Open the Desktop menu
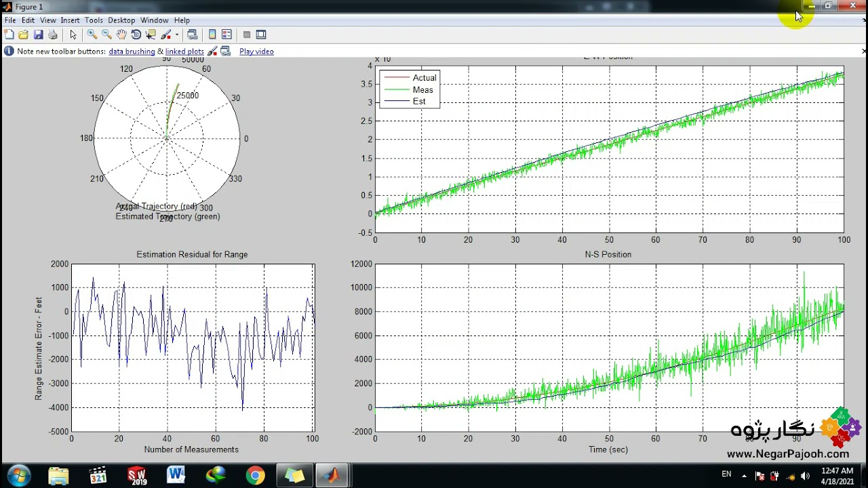 [121, 20]
